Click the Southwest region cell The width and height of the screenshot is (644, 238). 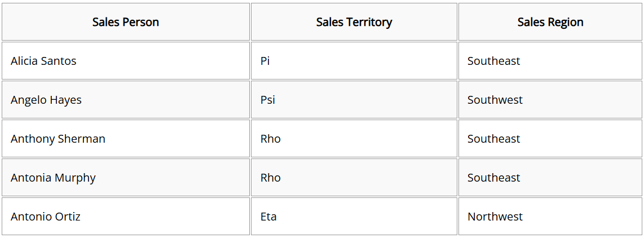pyautogui.click(x=550, y=99)
